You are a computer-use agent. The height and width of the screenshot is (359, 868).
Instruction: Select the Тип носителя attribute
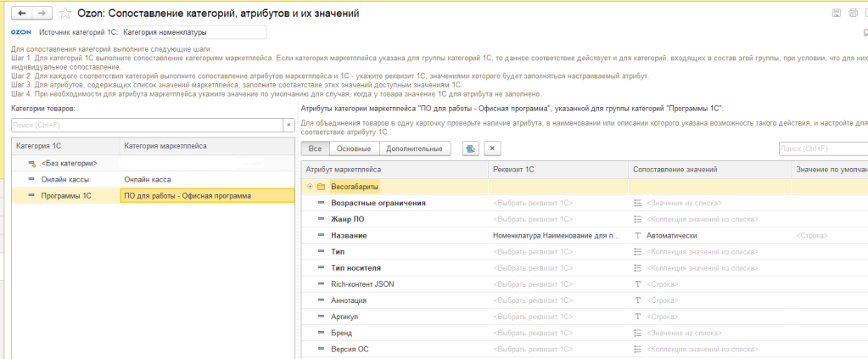pos(356,268)
